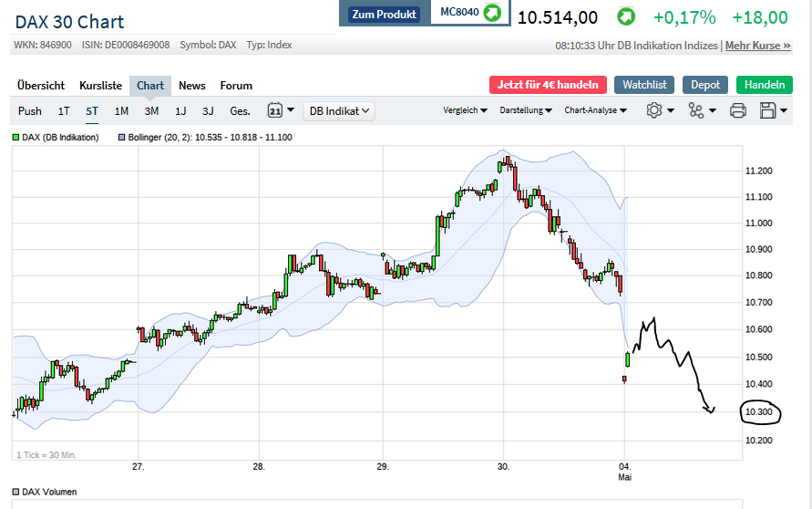Switch to the Kursliste tab

100,86
